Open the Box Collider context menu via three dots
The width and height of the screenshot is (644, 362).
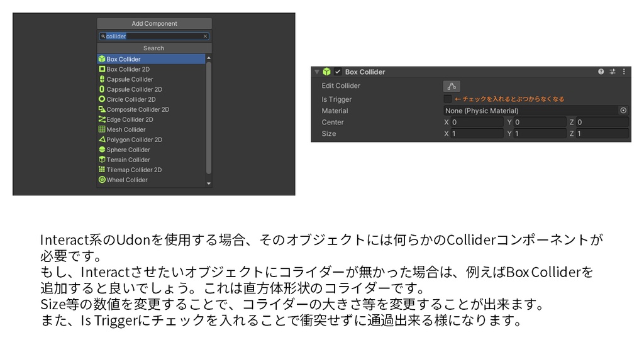click(623, 70)
